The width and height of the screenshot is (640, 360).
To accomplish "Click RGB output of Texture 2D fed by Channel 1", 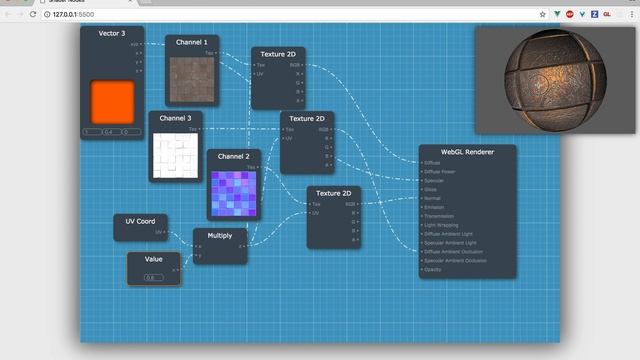I will [x=302, y=65].
